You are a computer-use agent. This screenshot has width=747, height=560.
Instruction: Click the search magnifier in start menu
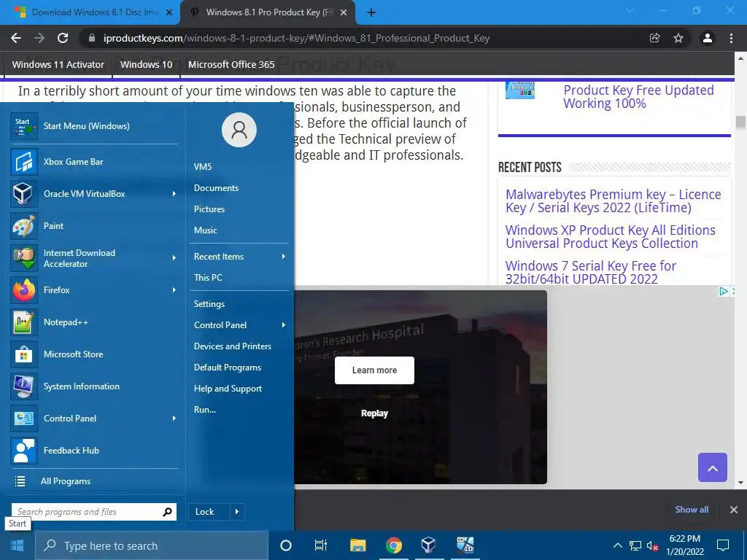(167, 512)
